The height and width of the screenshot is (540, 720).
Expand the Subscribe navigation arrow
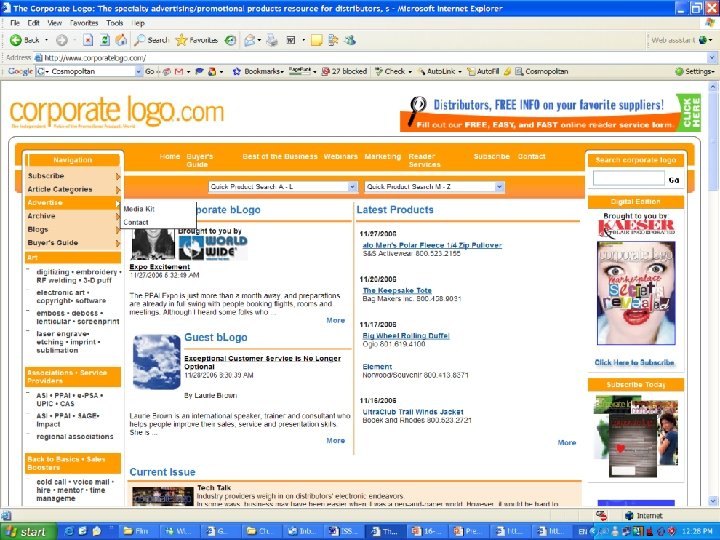click(x=118, y=176)
